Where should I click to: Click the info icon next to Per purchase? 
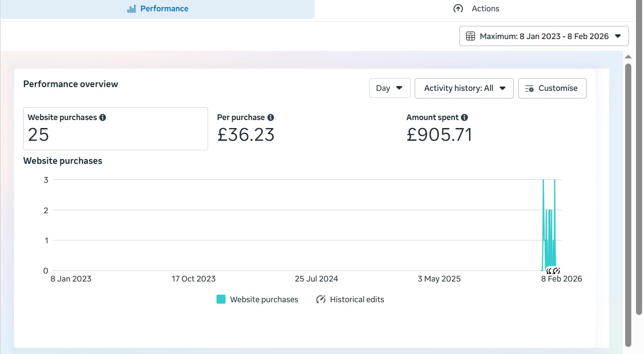(271, 118)
